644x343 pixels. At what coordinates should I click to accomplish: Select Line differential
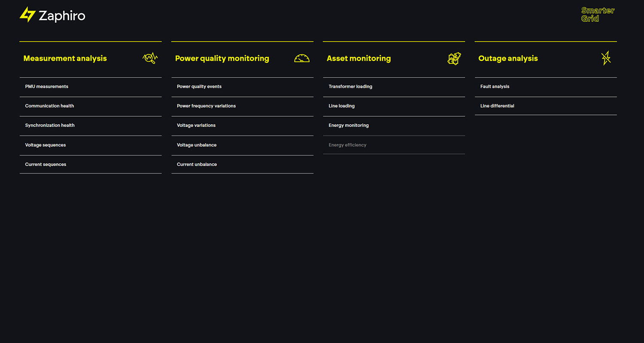(x=497, y=106)
